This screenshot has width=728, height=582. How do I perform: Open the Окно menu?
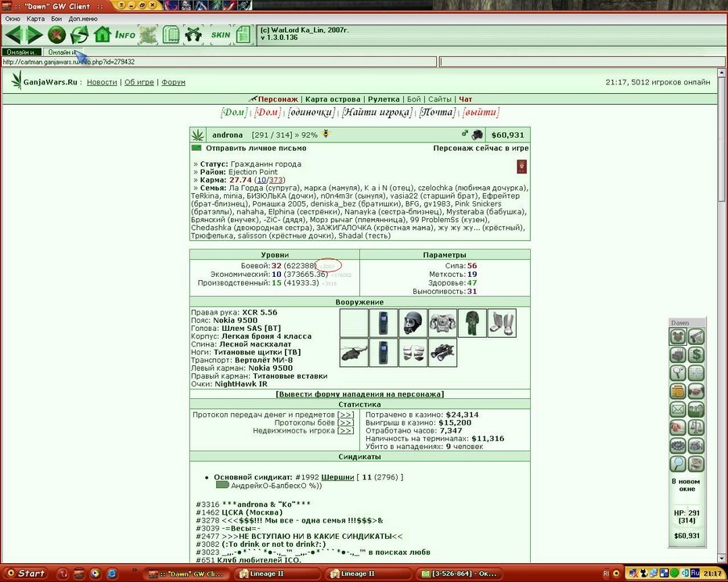13,19
